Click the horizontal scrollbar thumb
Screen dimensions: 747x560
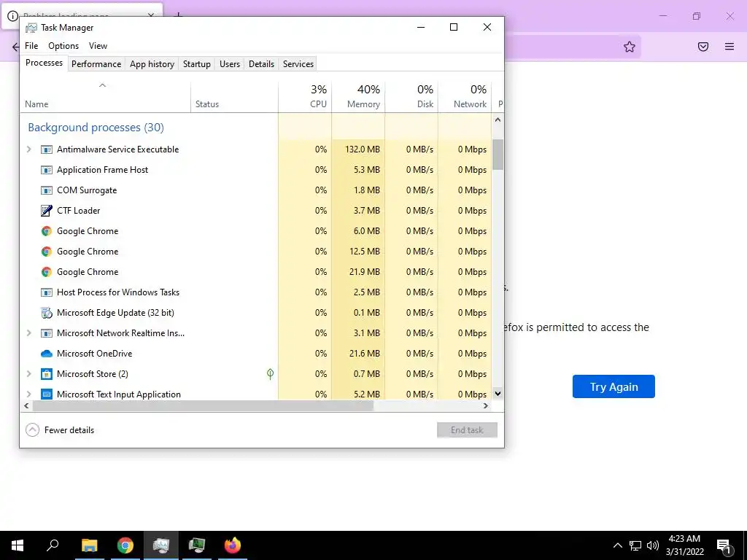pyautogui.click(x=204, y=405)
